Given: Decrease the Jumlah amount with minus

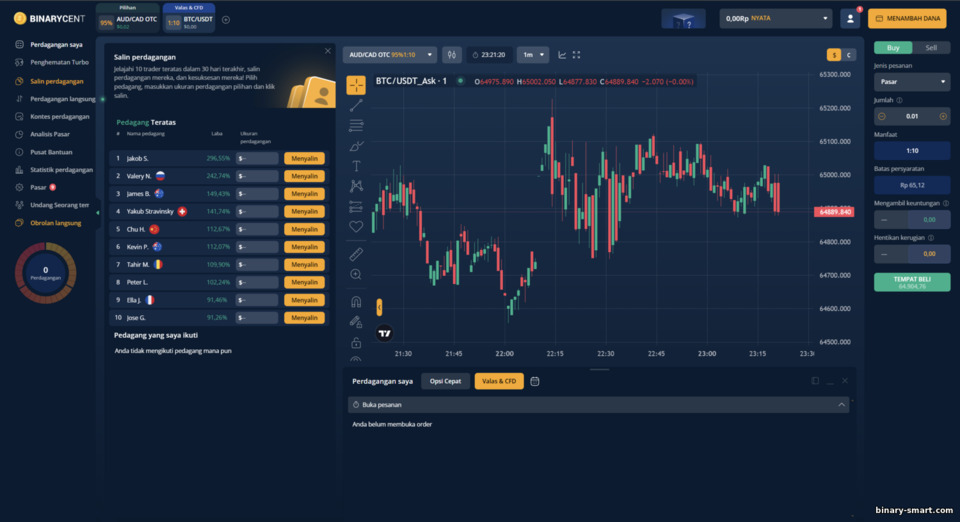Looking at the screenshot, I should click(x=882, y=116).
